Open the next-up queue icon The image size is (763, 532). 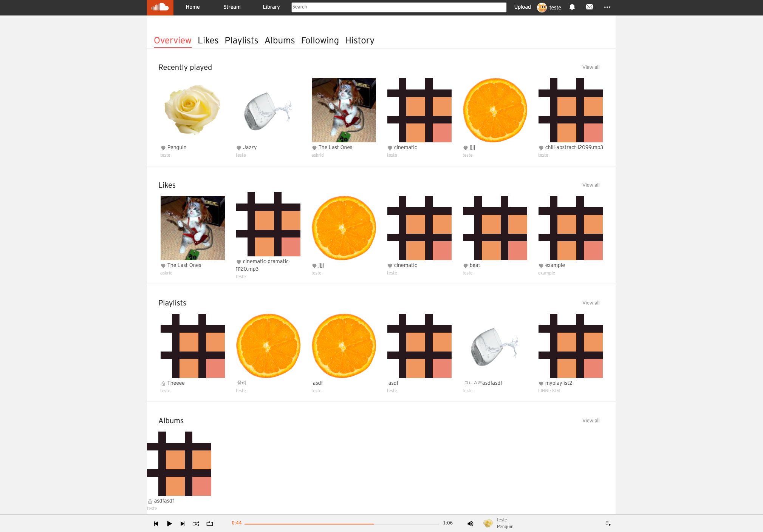point(608,523)
